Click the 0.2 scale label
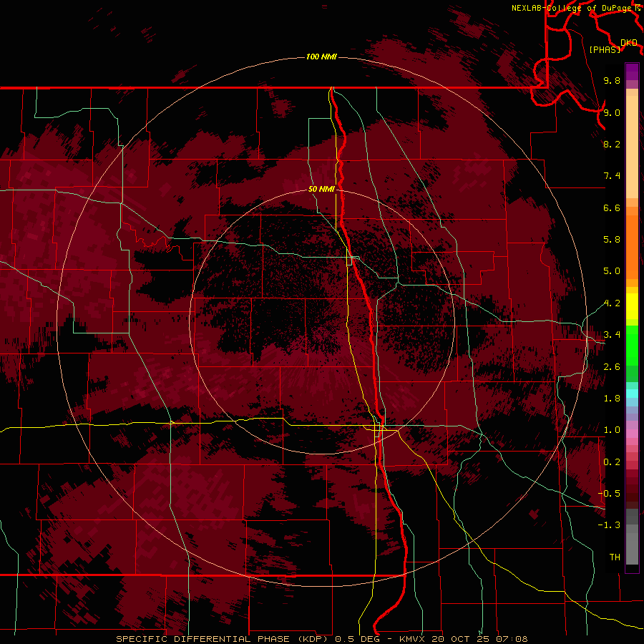The width and height of the screenshot is (644, 644). click(x=612, y=462)
